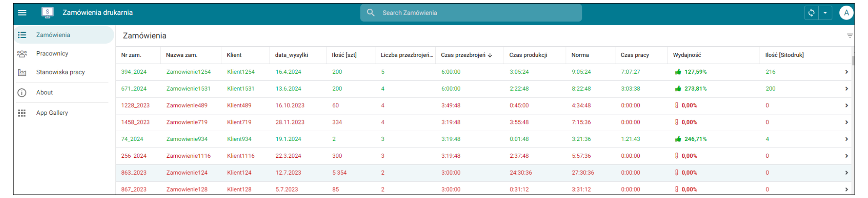This screenshot has width=868, height=198.
Task: Open the hamburger navigation menu
Action: (22, 13)
